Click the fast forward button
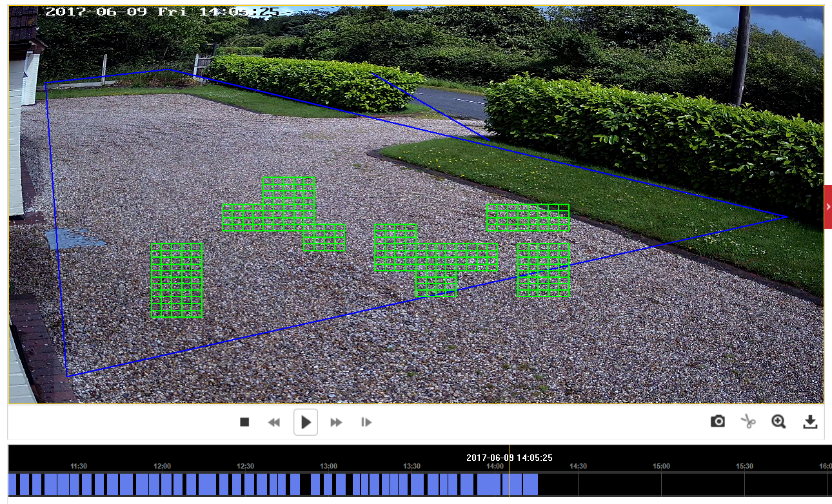 (x=336, y=422)
